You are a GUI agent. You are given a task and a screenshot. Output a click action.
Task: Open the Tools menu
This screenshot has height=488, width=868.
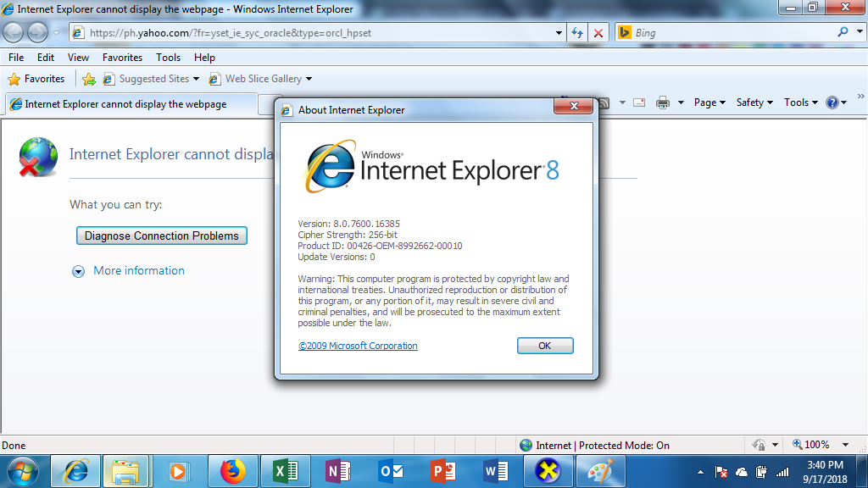click(168, 57)
